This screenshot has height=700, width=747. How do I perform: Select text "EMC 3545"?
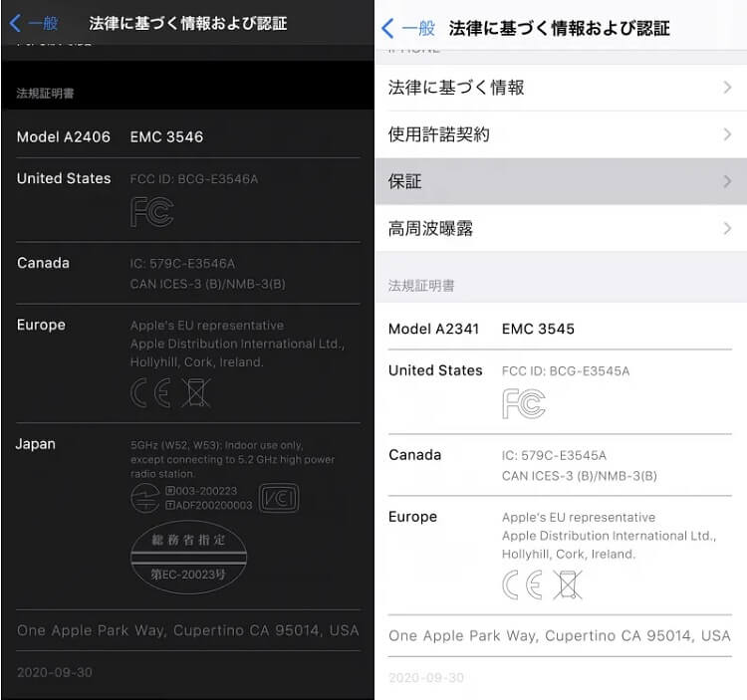[538, 329]
